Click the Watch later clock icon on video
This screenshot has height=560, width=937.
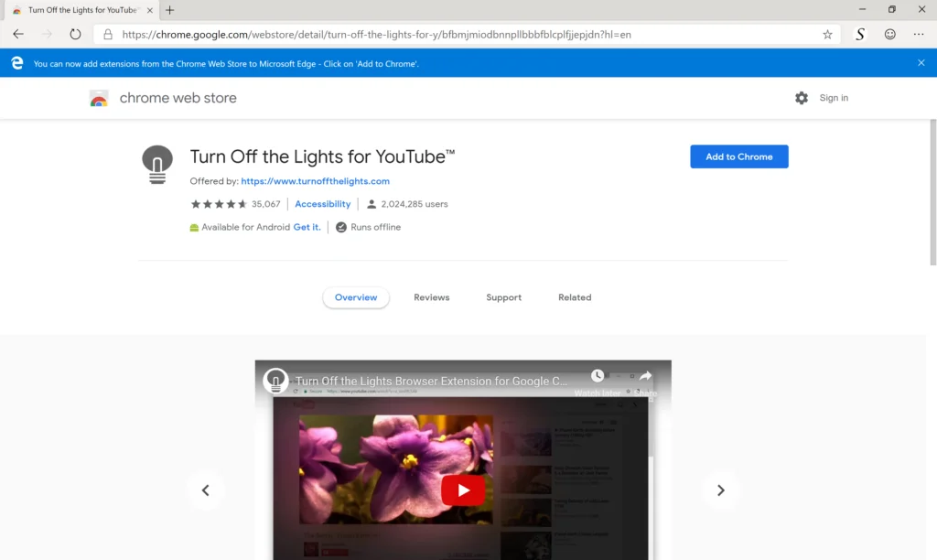597,375
